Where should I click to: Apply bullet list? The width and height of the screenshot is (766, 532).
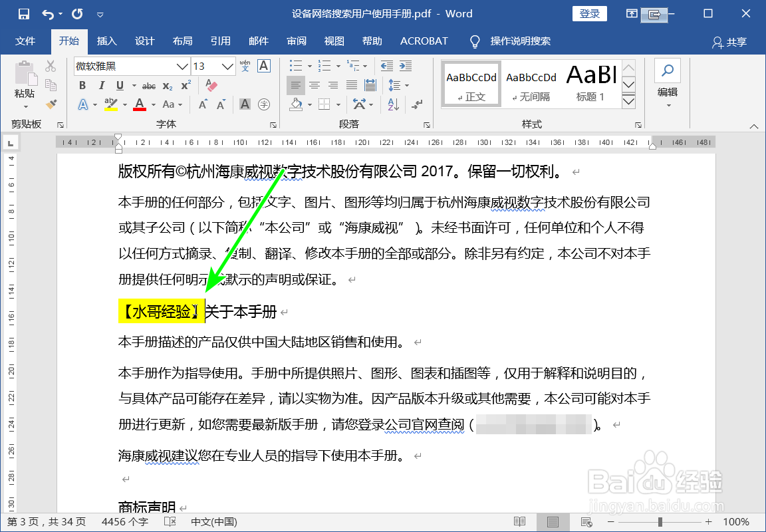pyautogui.click(x=295, y=65)
